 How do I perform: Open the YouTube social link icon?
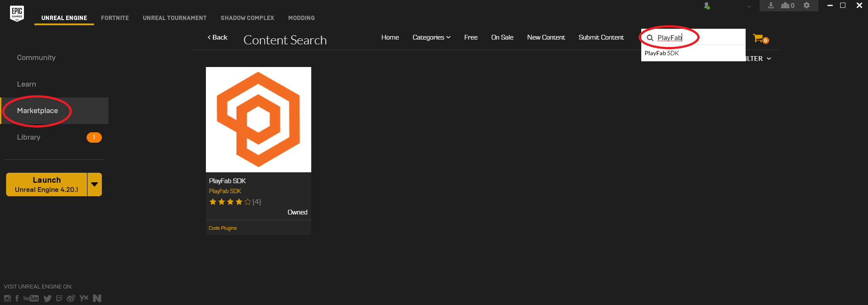tap(31, 298)
